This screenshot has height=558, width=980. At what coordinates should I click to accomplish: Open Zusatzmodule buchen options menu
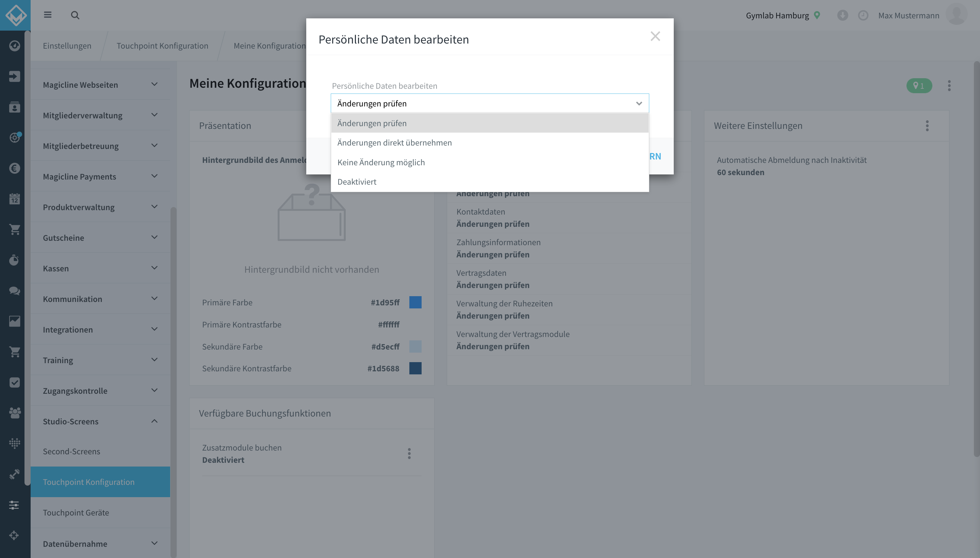(x=409, y=453)
